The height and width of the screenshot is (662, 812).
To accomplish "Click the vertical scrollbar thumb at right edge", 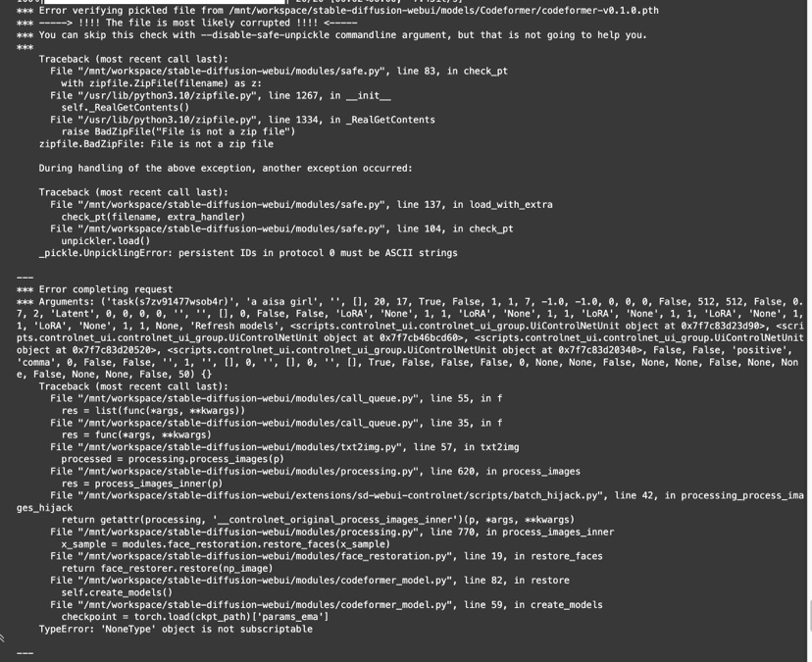I will click(809, 614).
